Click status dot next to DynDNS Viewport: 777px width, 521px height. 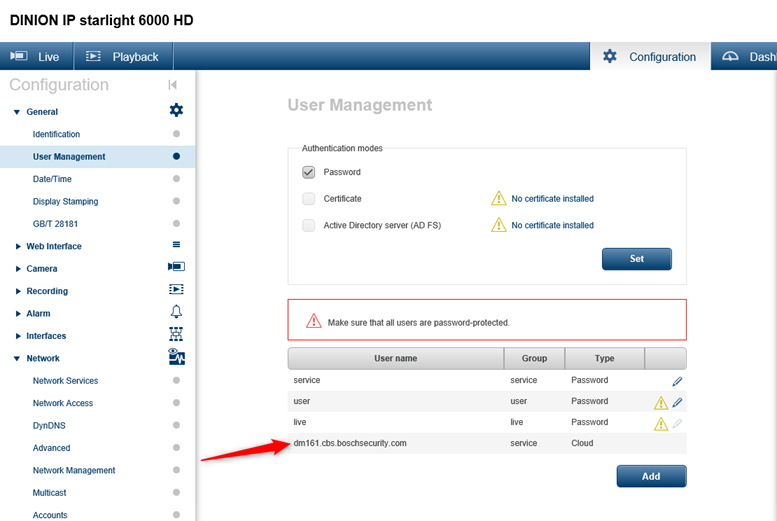[176, 425]
